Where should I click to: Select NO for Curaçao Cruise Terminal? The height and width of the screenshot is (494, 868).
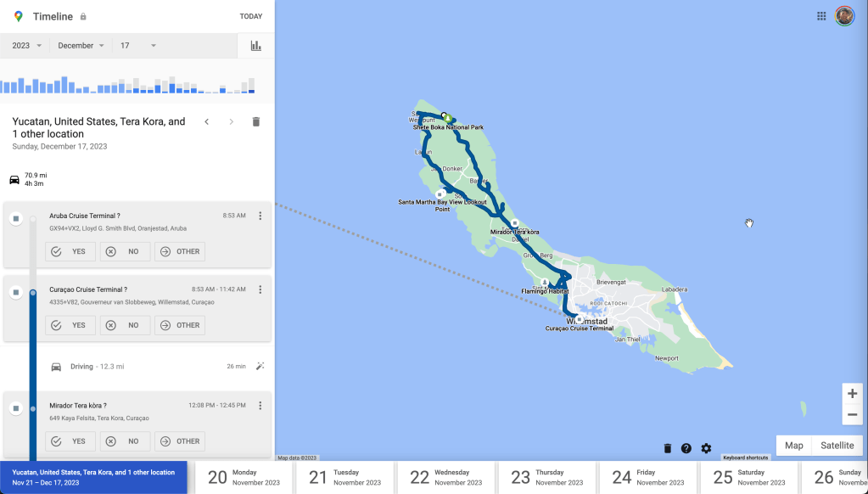(x=125, y=325)
